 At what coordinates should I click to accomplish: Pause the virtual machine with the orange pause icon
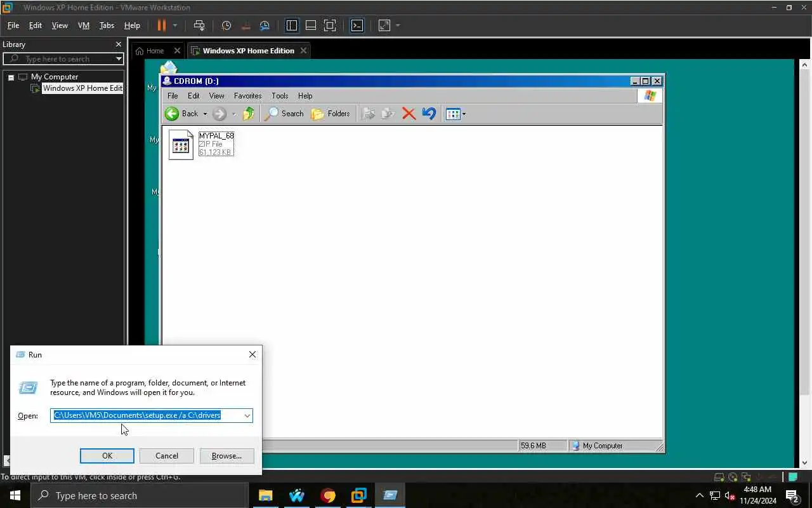(161, 25)
